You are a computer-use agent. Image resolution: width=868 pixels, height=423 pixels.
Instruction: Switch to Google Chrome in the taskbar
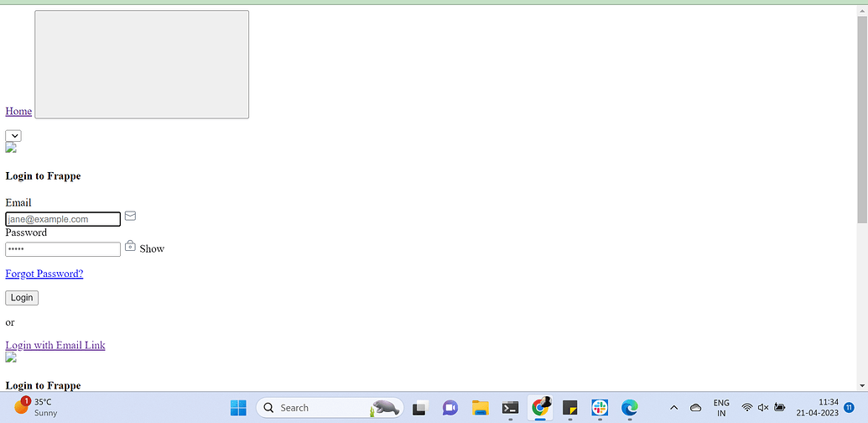540,408
